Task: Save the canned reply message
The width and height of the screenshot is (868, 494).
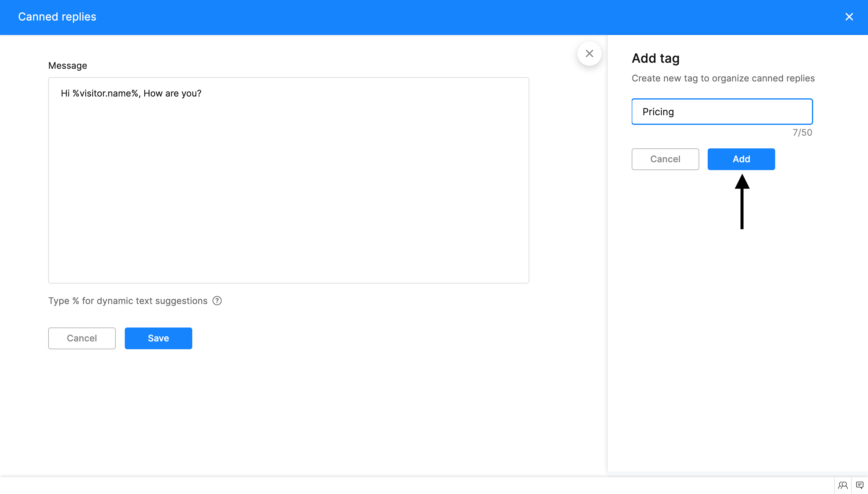Action: (158, 338)
